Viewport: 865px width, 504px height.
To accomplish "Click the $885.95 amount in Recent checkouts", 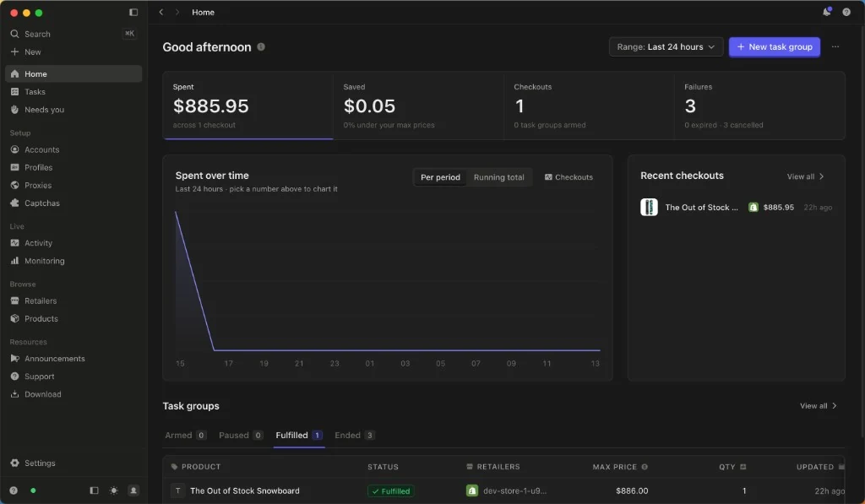I will [778, 208].
